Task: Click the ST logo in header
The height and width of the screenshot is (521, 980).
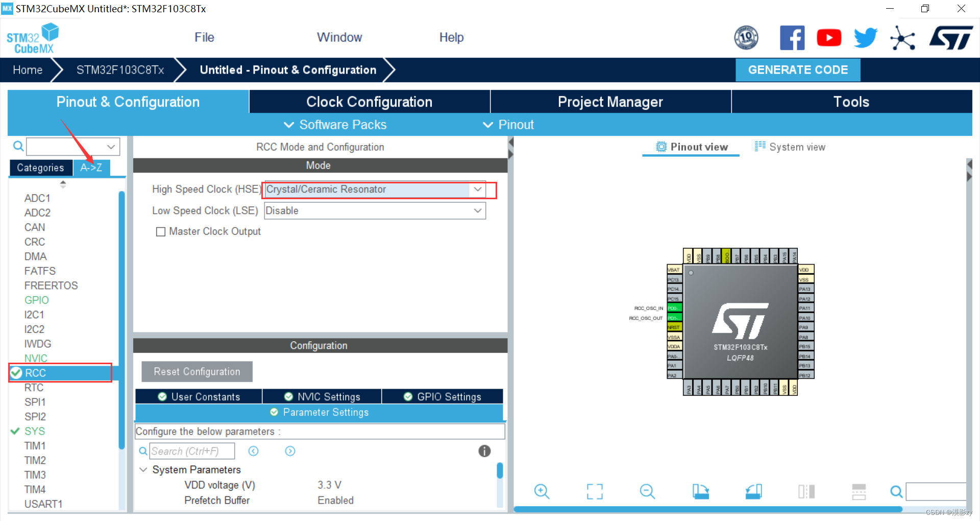Action: coord(951,37)
